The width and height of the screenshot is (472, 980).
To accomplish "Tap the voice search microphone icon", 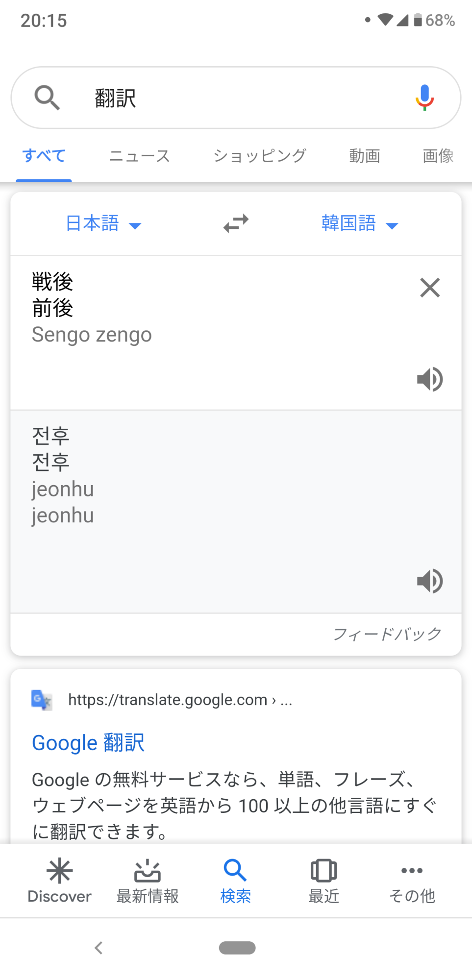I will coord(424,98).
